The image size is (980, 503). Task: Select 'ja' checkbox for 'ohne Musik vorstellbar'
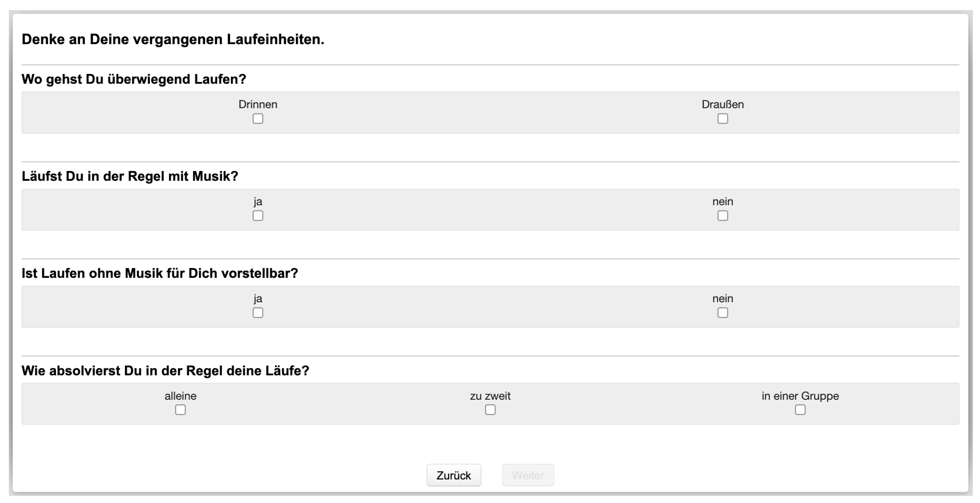(x=258, y=313)
